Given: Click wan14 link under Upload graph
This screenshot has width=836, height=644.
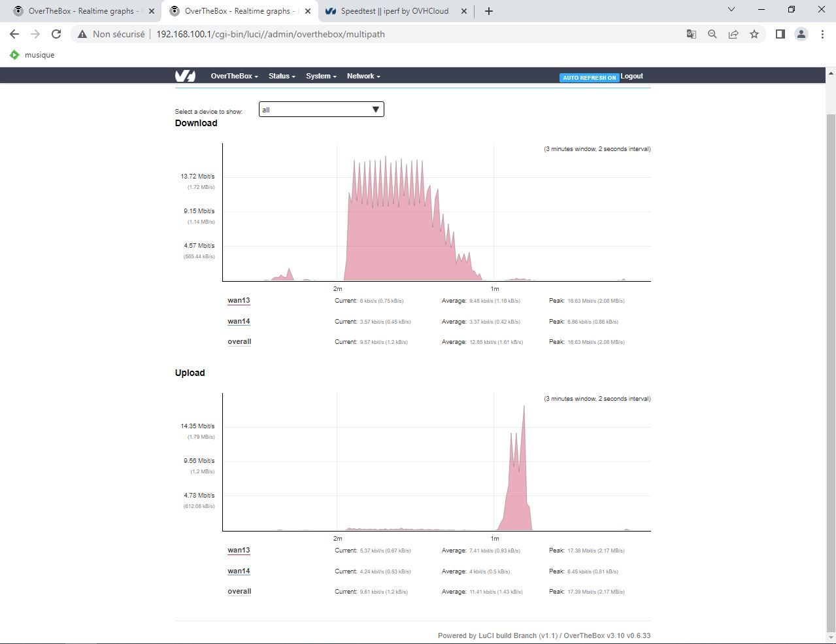Looking at the screenshot, I should pyautogui.click(x=239, y=571).
